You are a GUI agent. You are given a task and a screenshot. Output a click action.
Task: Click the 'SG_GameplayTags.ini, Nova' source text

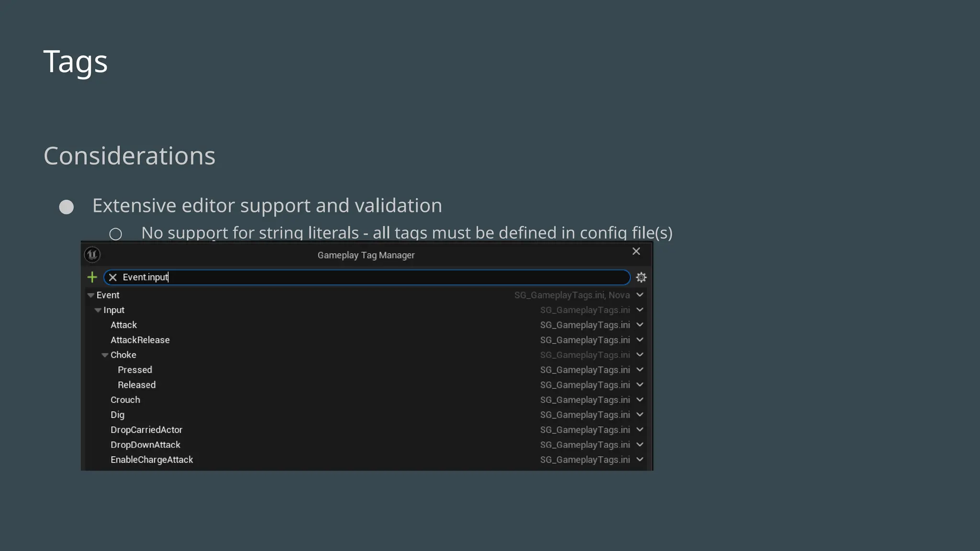click(572, 295)
